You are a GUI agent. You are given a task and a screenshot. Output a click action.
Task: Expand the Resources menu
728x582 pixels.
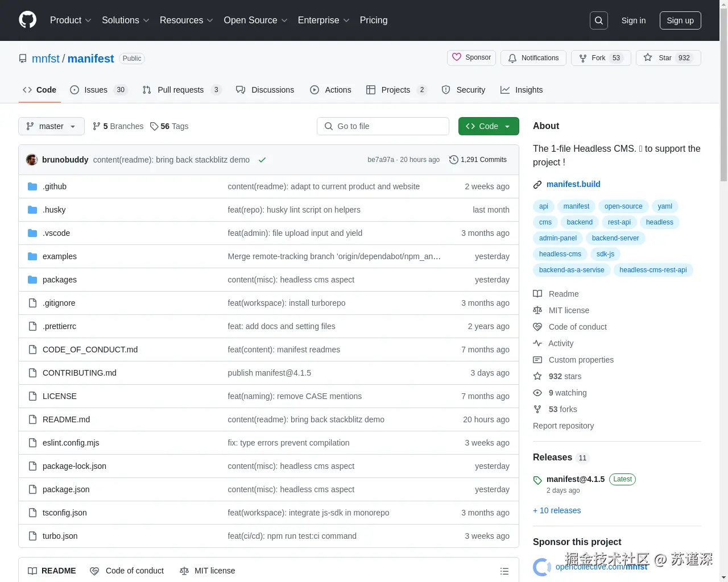(x=187, y=20)
